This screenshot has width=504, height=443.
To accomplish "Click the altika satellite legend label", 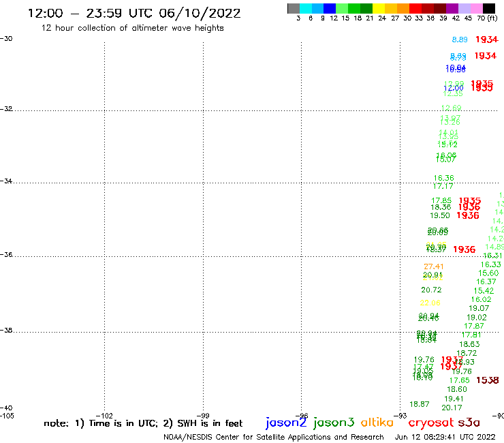I will coord(377,423).
